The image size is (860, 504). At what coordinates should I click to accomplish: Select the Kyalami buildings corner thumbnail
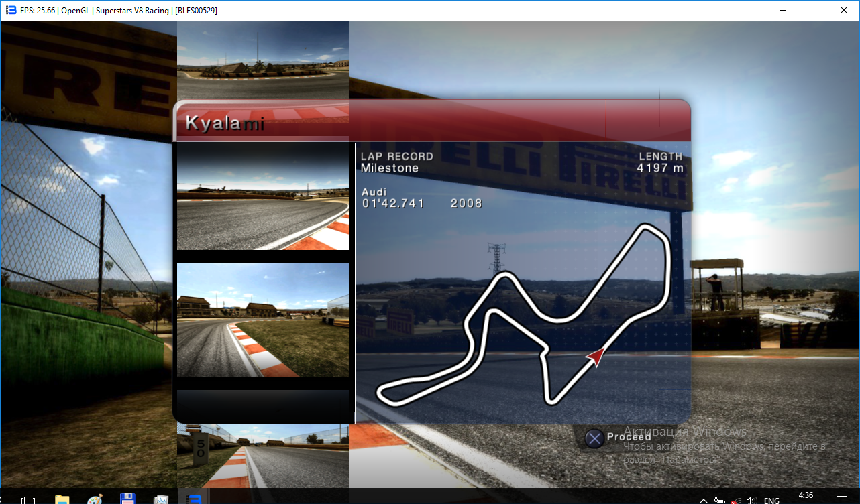coord(263,320)
